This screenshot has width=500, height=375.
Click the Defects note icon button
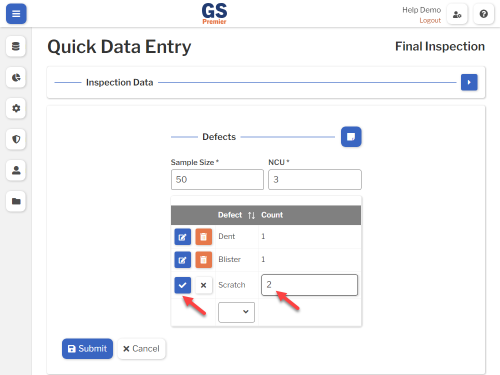click(x=351, y=137)
